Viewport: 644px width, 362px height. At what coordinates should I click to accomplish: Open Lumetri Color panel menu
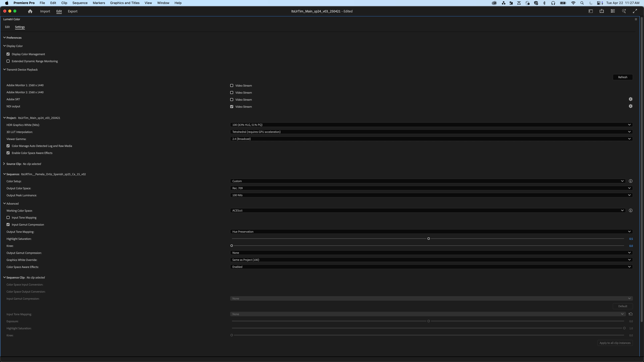pyautogui.click(x=636, y=19)
